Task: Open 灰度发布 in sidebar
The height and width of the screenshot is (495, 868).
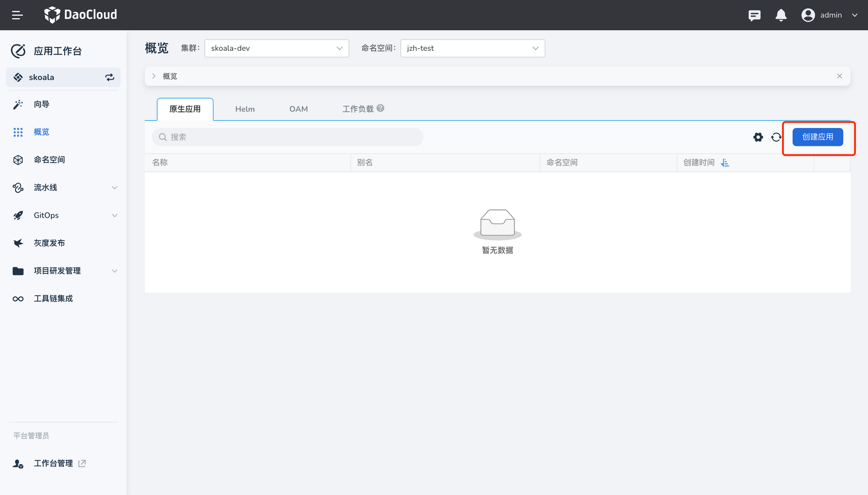Action: click(49, 243)
